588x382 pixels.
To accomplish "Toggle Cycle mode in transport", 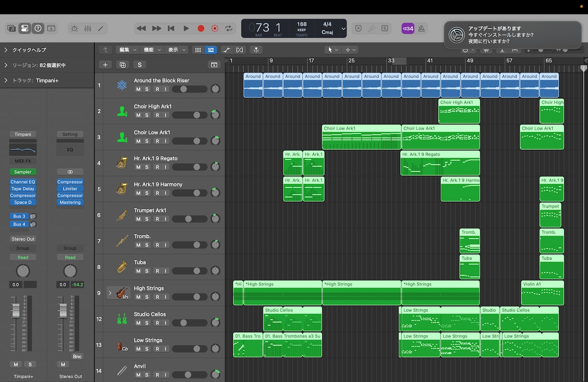I will 229,28.
